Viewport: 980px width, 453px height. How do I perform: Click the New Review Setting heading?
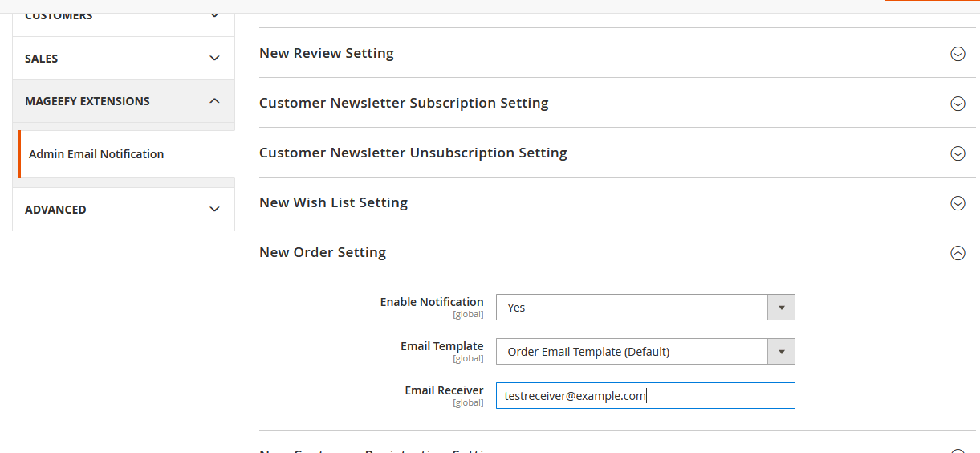coord(326,54)
